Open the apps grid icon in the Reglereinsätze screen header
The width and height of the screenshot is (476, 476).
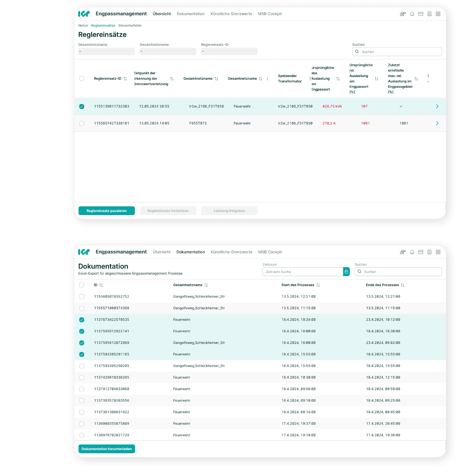pos(438,14)
